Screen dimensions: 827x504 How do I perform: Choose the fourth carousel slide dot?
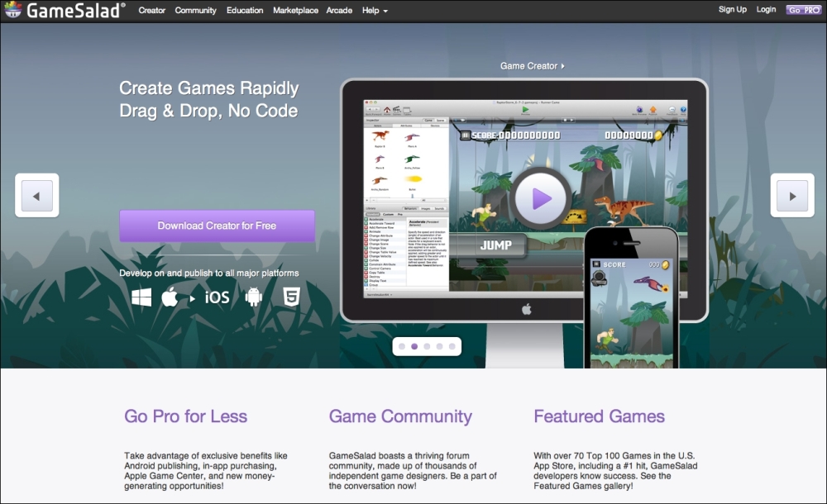tap(439, 346)
